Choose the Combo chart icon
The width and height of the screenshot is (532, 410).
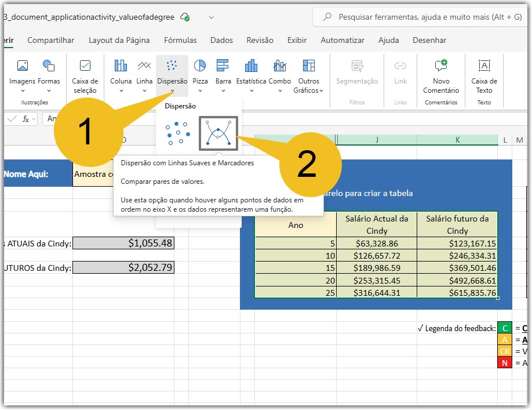pos(279,66)
